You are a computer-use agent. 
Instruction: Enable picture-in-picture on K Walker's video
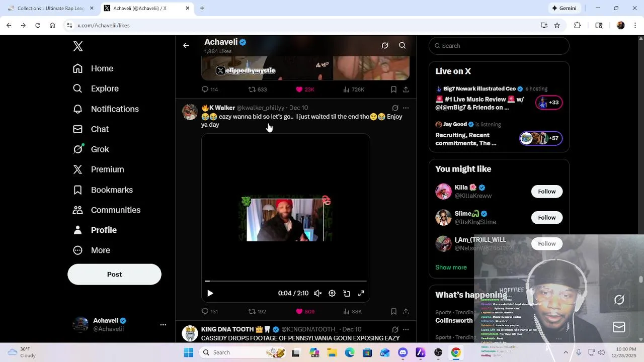click(x=347, y=294)
